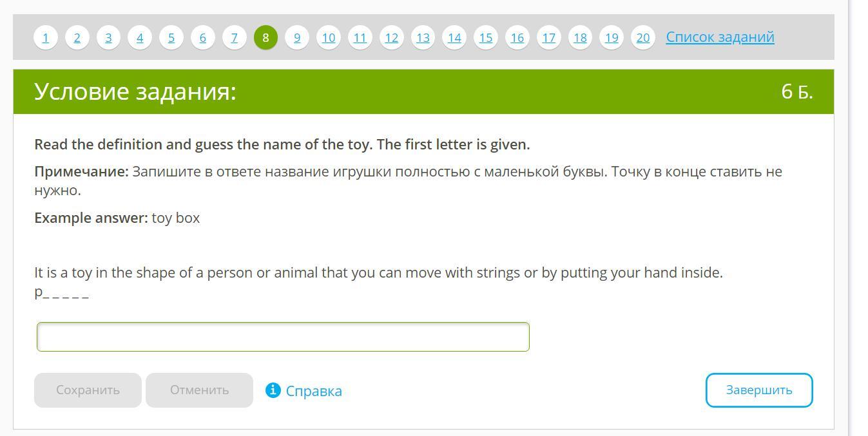Switch to task number 14
Image resolution: width=868 pixels, height=436 pixels.
(454, 37)
